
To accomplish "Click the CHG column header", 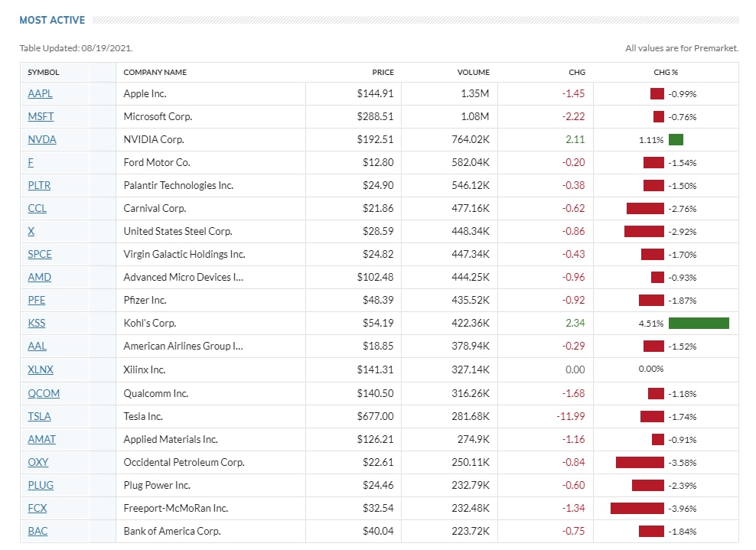I will (577, 73).
